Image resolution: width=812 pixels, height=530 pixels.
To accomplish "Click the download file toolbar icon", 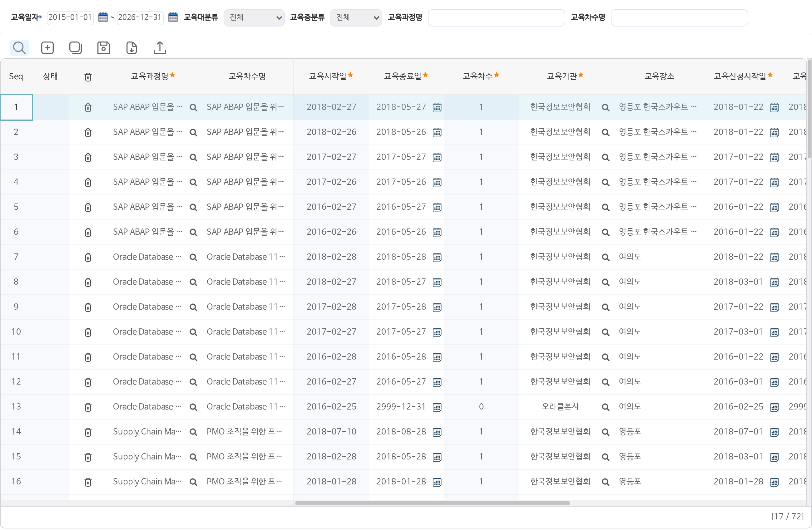I will [x=131, y=48].
